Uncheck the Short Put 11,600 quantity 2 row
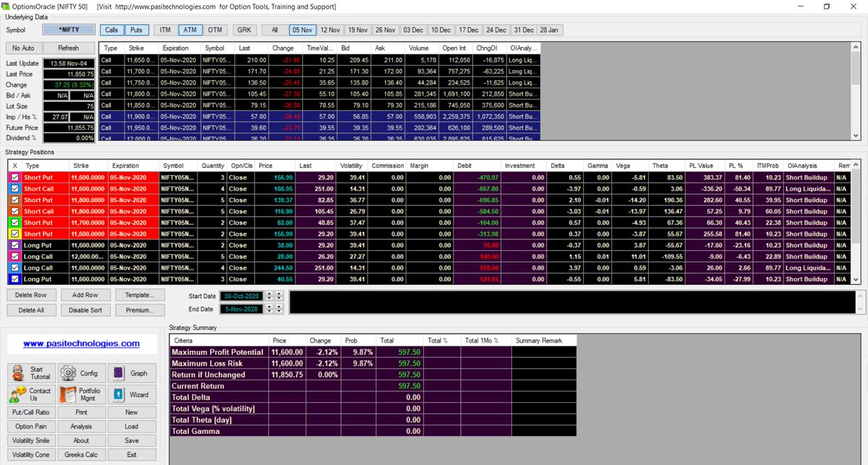Image resolution: width=868 pixels, height=465 pixels. [14, 234]
